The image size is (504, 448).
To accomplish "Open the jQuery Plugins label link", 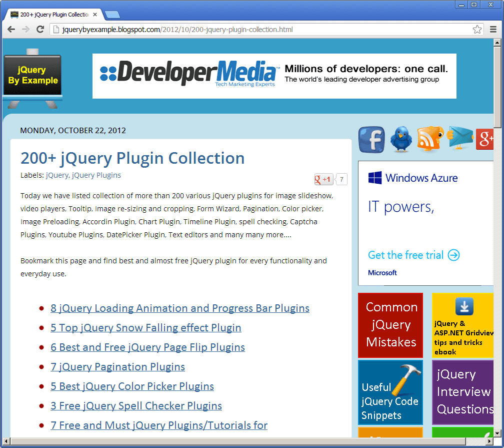I will [96, 175].
